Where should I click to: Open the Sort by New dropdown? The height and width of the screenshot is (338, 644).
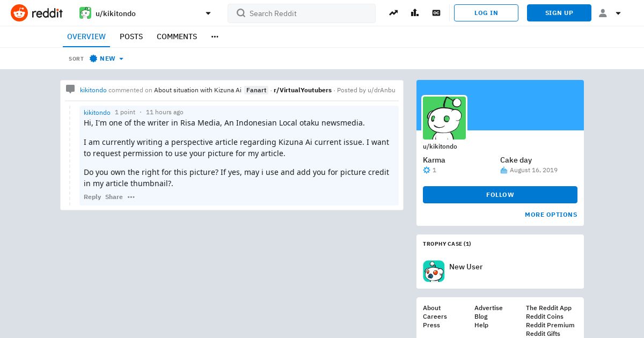107,58
